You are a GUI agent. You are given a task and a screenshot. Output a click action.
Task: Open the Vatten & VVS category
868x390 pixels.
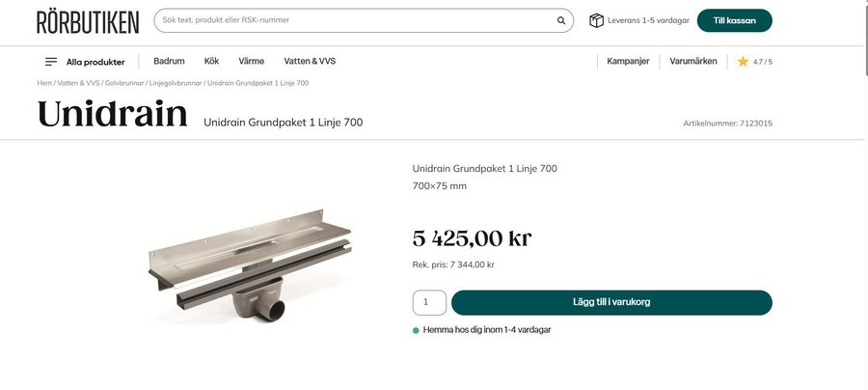coord(310,61)
